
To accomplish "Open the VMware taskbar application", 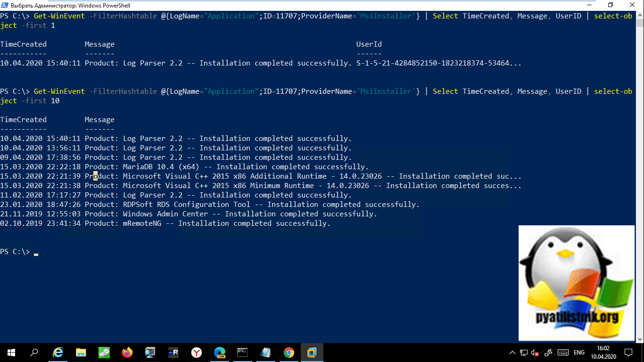I will (x=312, y=352).
